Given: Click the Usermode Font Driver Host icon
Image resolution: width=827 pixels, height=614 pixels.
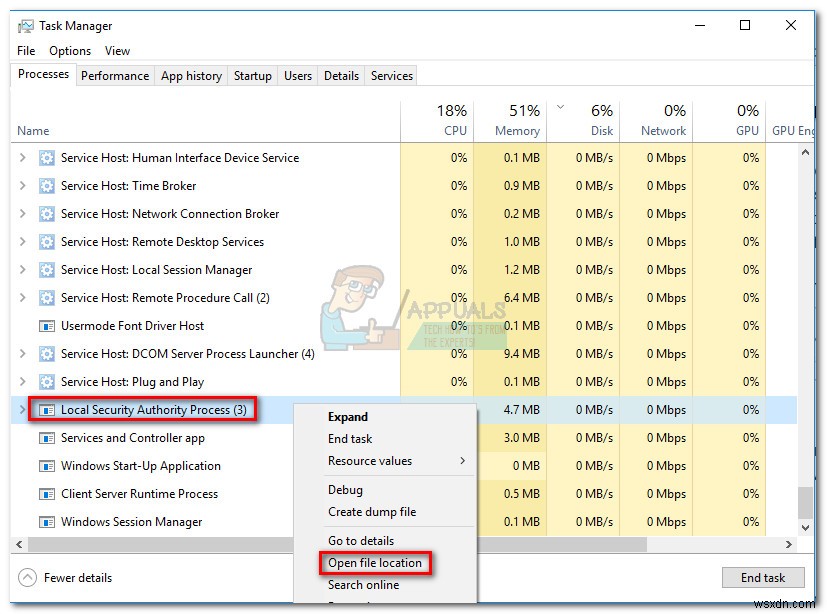Looking at the screenshot, I should click(x=47, y=326).
